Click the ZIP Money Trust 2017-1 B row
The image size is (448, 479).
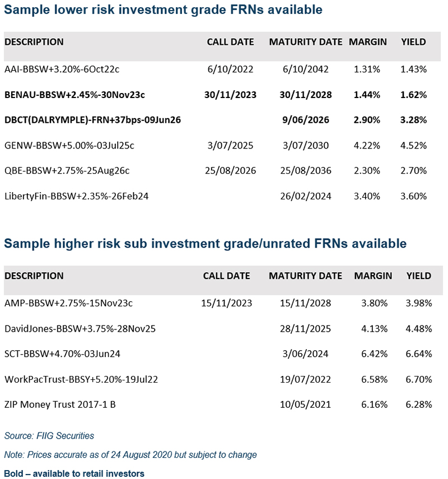click(60, 404)
